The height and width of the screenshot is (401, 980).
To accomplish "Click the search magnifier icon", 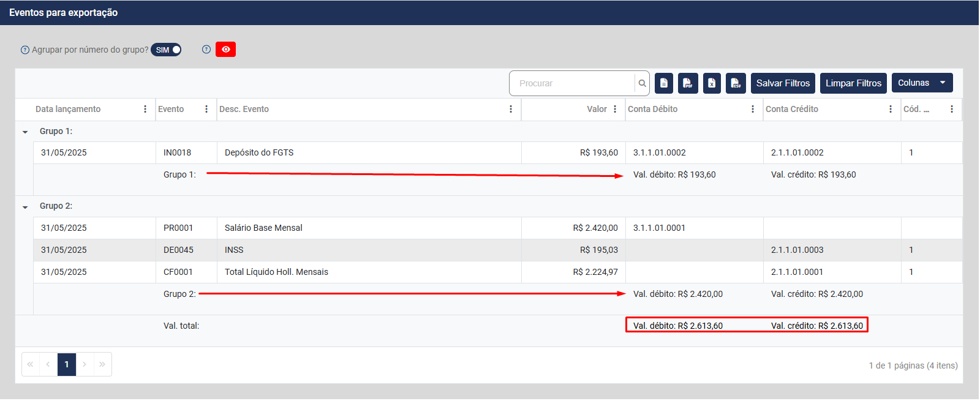I will point(642,83).
